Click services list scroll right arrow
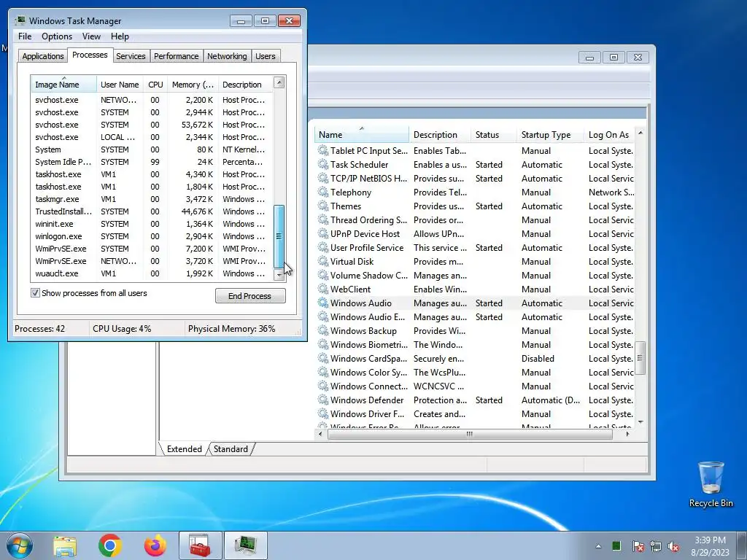The height and width of the screenshot is (560, 747). 627,434
